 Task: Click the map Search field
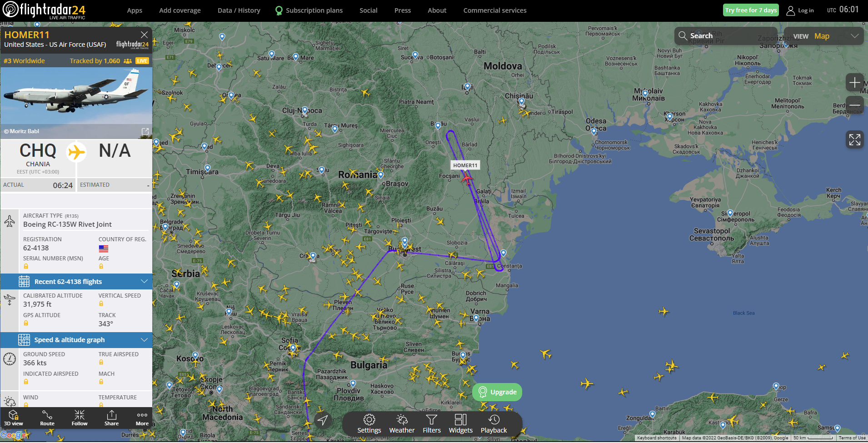[x=726, y=36]
